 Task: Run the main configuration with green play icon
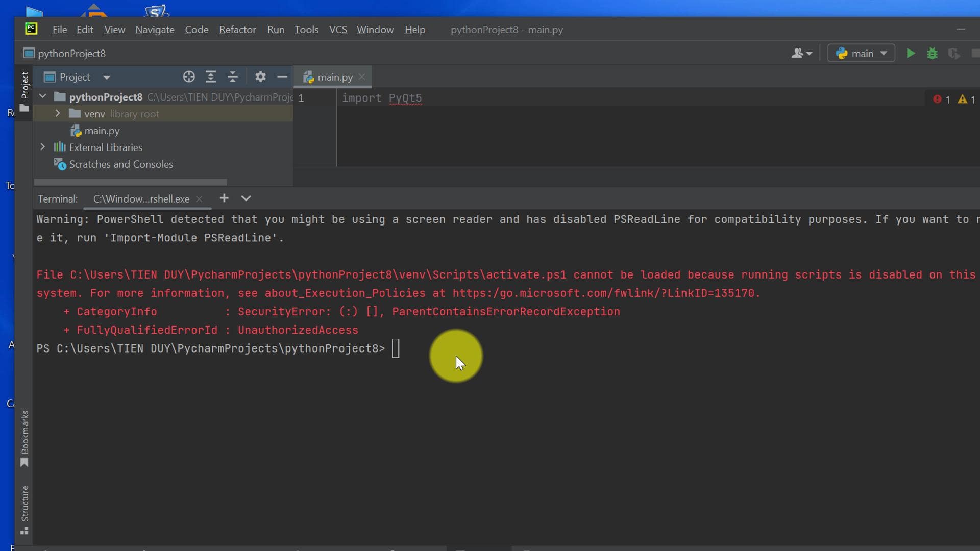[911, 53]
